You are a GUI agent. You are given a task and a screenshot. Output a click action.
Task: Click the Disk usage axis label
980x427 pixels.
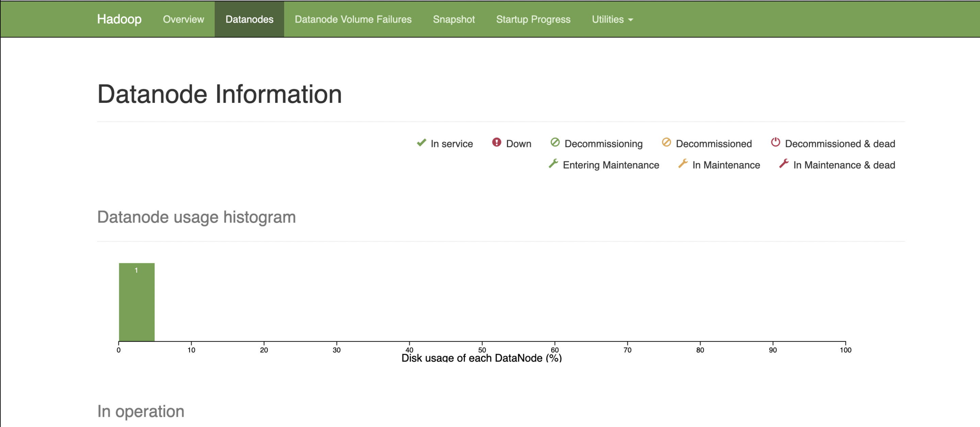(x=481, y=358)
